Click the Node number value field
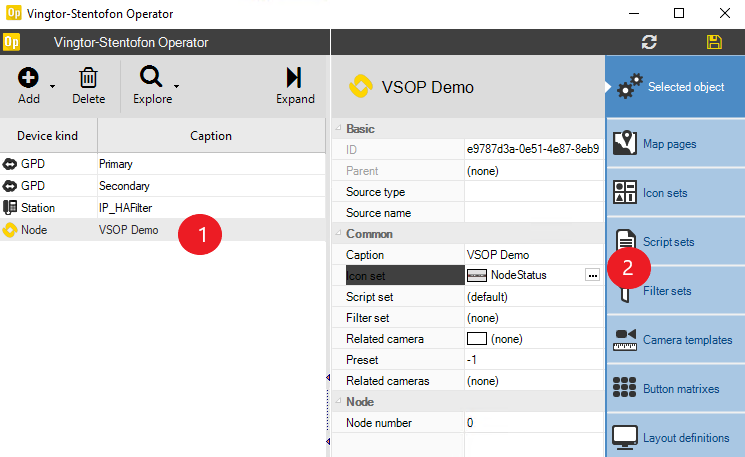Image resolution: width=745 pixels, height=457 pixels. (x=532, y=423)
